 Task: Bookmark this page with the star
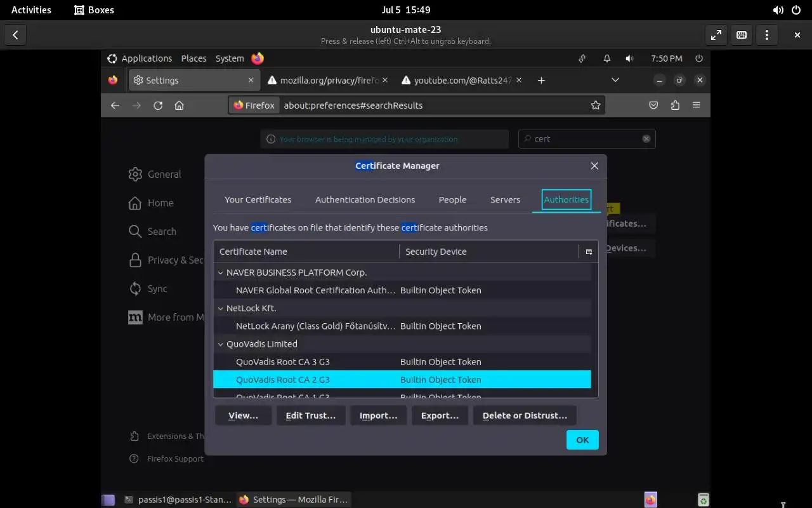(596, 105)
